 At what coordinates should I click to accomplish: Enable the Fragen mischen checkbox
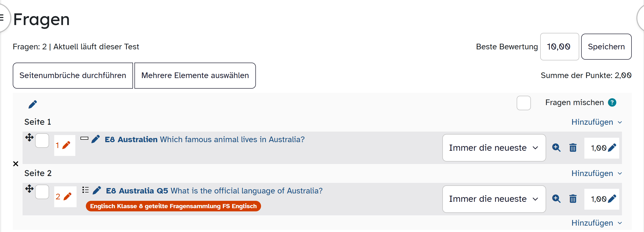coord(524,103)
